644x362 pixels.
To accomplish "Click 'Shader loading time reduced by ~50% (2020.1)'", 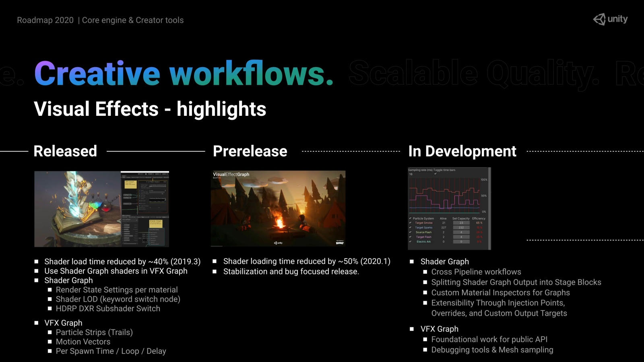I will [x=307, y=261].
